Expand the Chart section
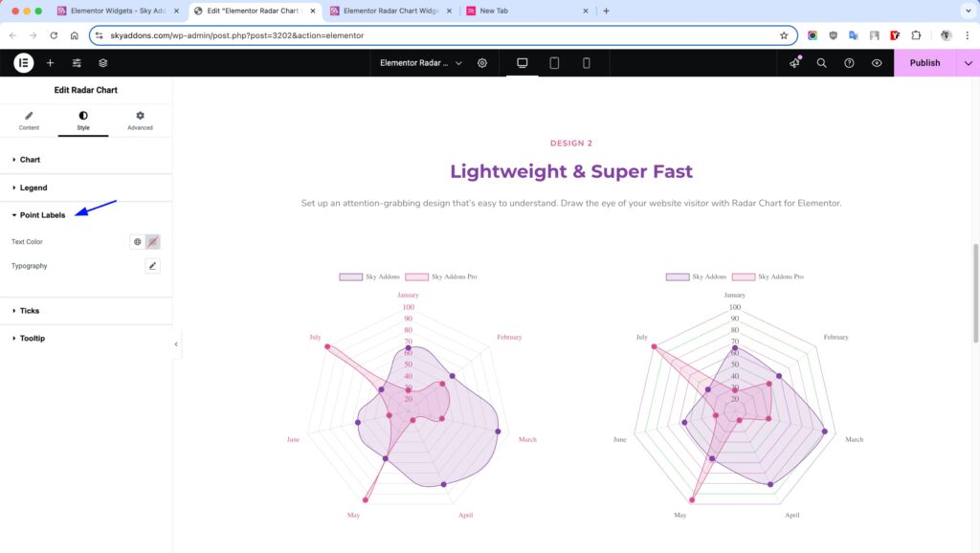The height and width of the screenshot is (553, 980). pyautogui.click(x=86, y=160)
